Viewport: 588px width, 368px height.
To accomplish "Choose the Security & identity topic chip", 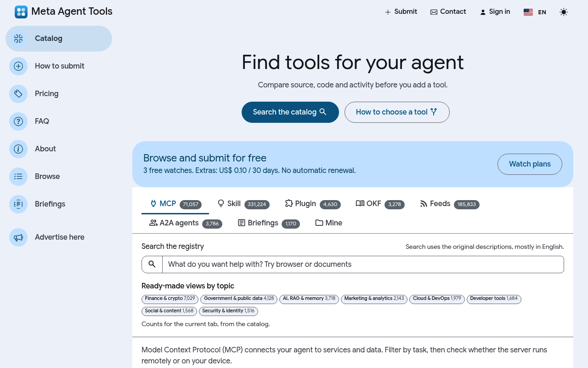I will click(x=228, y=311).
